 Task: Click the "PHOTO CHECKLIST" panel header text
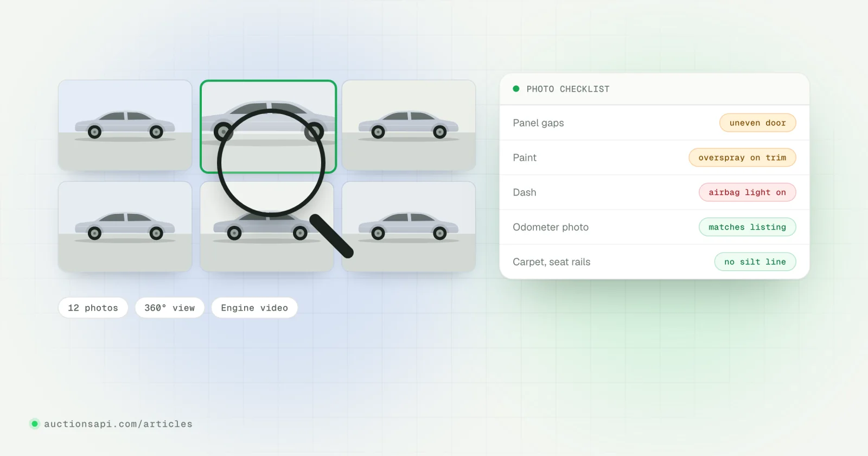(x=568, y=89)
